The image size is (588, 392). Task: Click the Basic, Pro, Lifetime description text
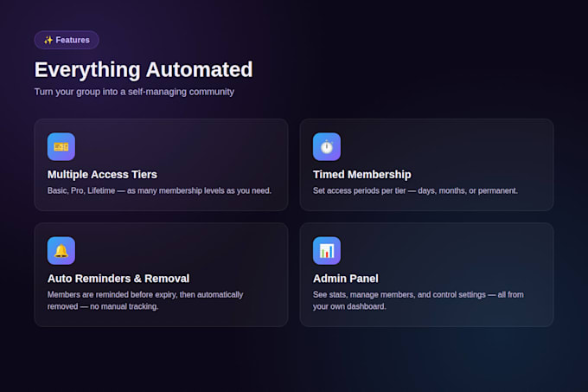159,190
